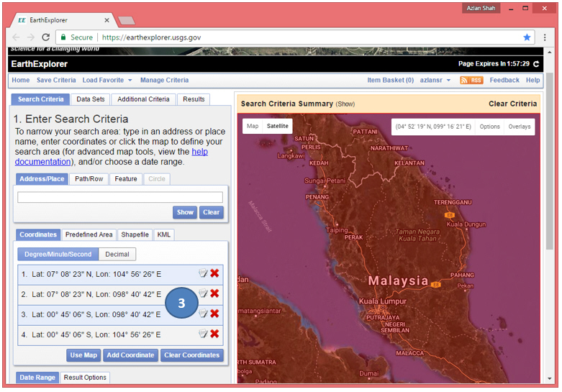View secure site padlock info
The image size is (562, 392).
click(63, 37)
